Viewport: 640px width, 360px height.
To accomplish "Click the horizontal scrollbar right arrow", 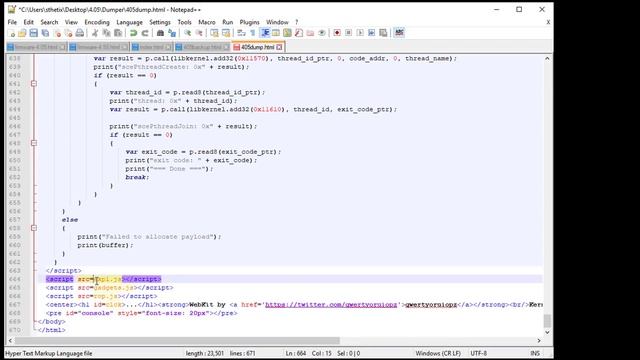I will [539, 340].
